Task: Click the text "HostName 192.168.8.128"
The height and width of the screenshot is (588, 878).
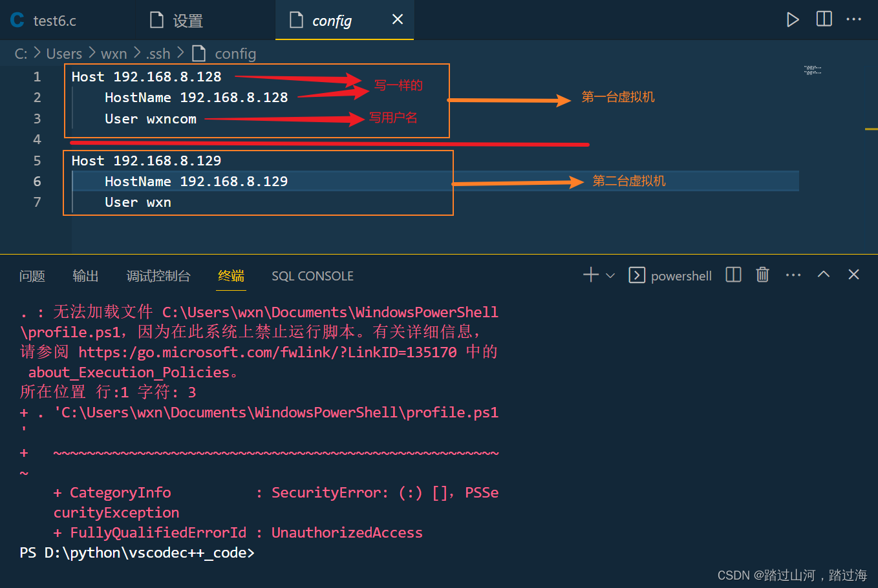Action: tap(197, 98)
